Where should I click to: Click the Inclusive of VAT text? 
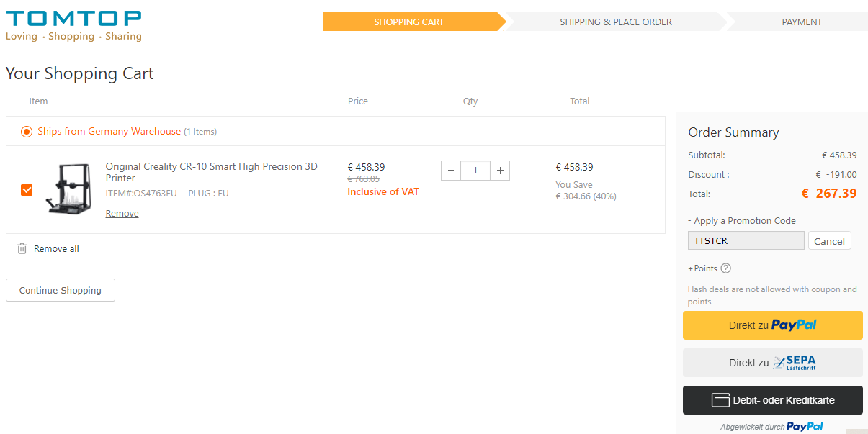point(383,191)
